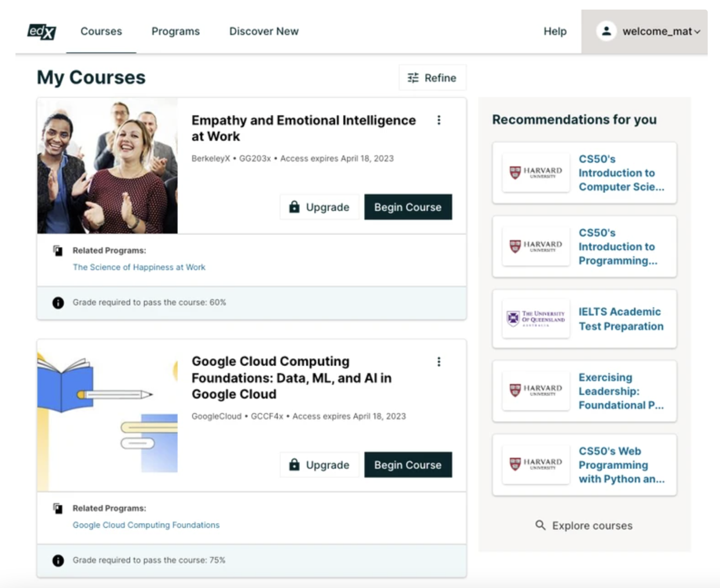Open options menu for Empathy course
The width and height of the screenshot is (720, 588).
(x=439, y=120)
